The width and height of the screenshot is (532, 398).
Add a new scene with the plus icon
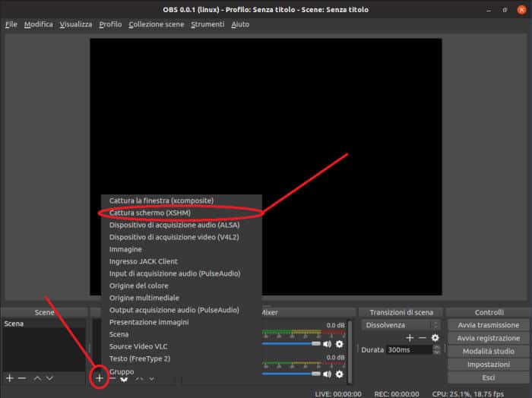click(9, 378)
